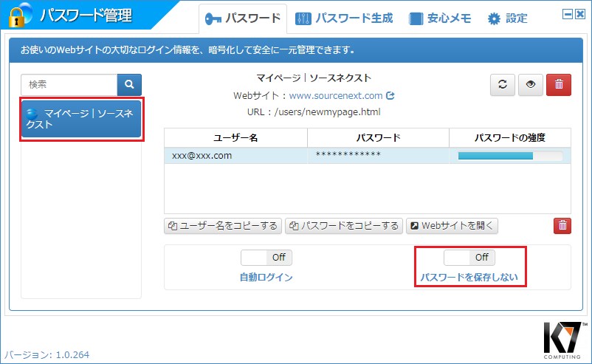Close the password manager window
Image resolution: width=592 pixels, height=364 pixels.
pos(580,14)
